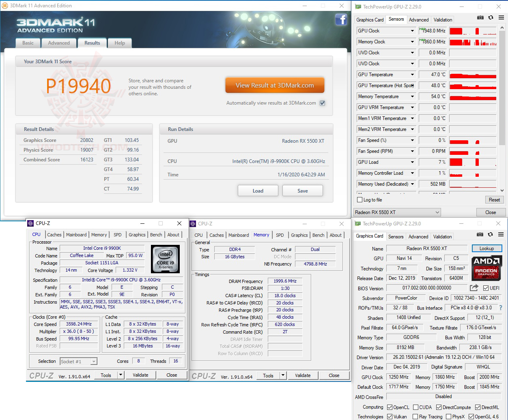Viewport: 508px width, 420px height.
Task: Expand the GPU Temperature sensor dropdown
Action: pyautogui.click(x=412, y=75)
